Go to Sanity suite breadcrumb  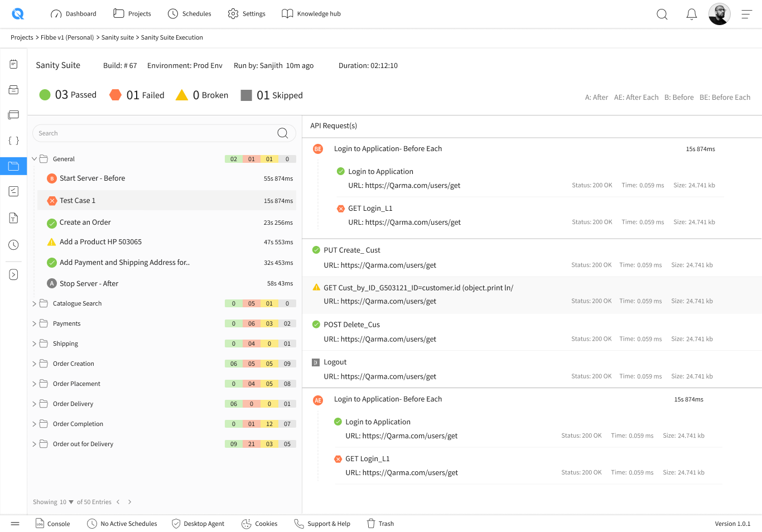118,37
